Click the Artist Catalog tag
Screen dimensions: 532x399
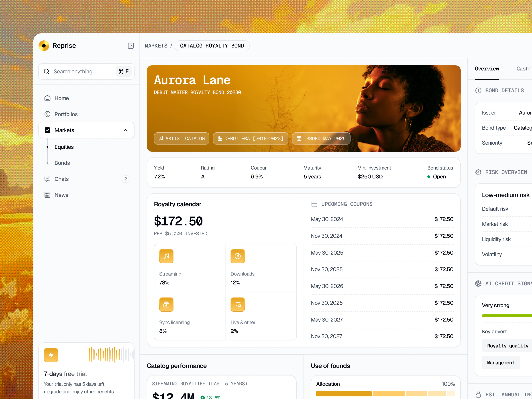pos(182,138)
